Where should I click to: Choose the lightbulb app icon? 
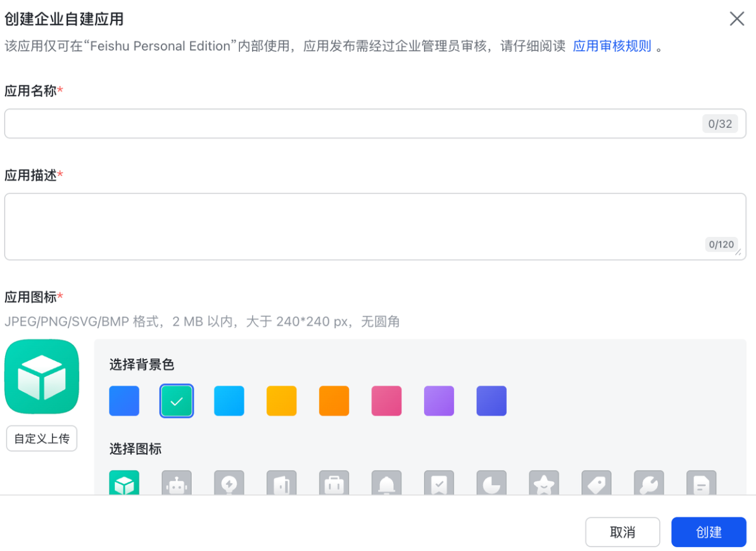229,483
